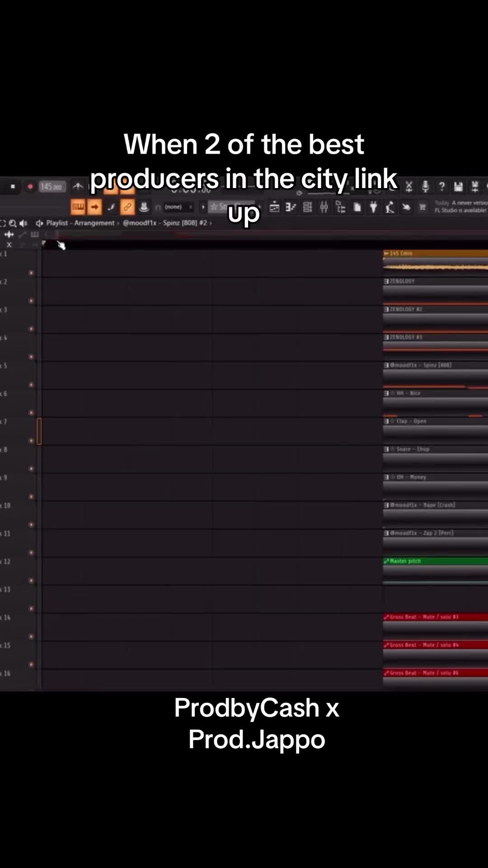Image resolution: width=488 pixels, height=868 pixels.
Task: Click the 145.000 tempo field
Action: 52,186
